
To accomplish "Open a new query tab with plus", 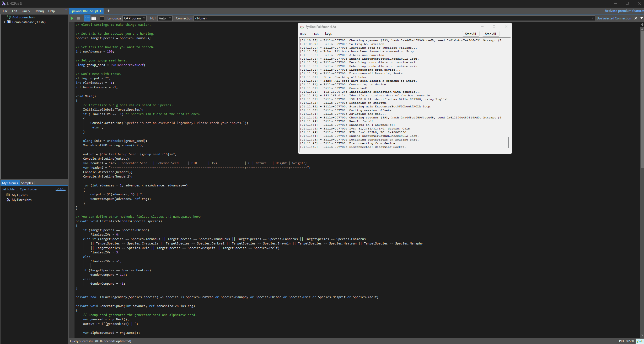I will (109, 11).
